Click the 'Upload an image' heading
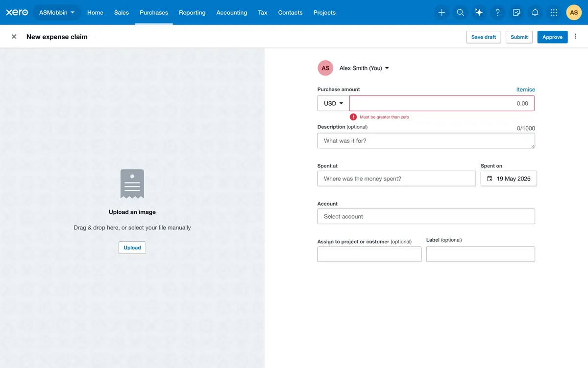This screenshot has width=588, height=368. (x=132, y=212)
